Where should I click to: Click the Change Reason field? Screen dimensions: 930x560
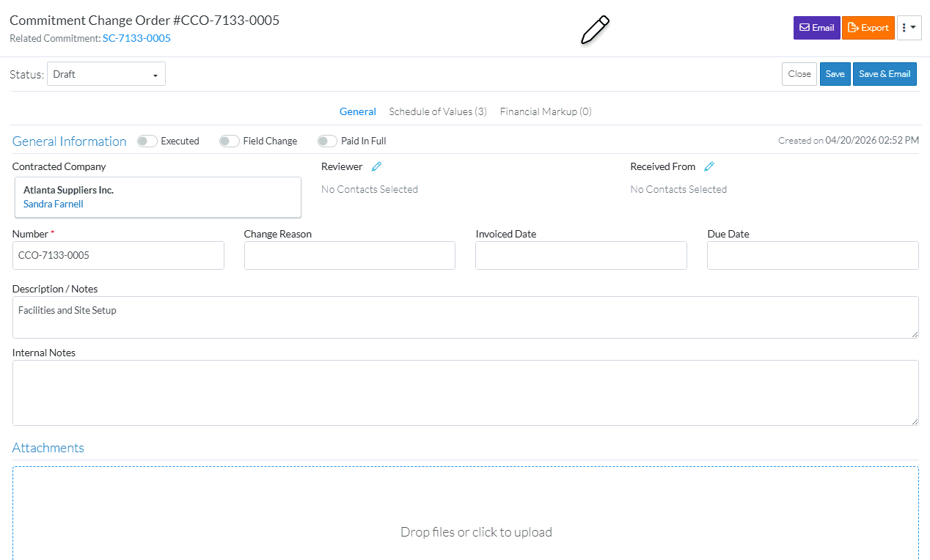tap(350, 256)
